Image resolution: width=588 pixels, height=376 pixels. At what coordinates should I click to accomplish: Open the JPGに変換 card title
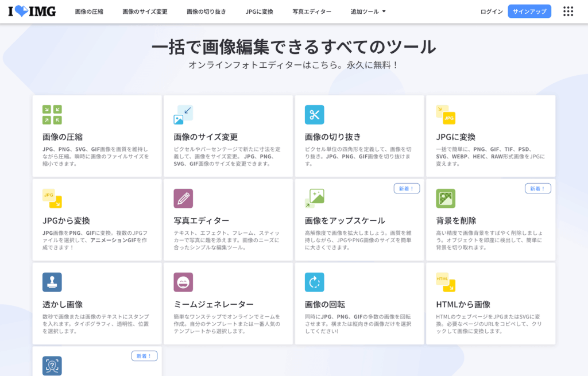click(455, 137)
